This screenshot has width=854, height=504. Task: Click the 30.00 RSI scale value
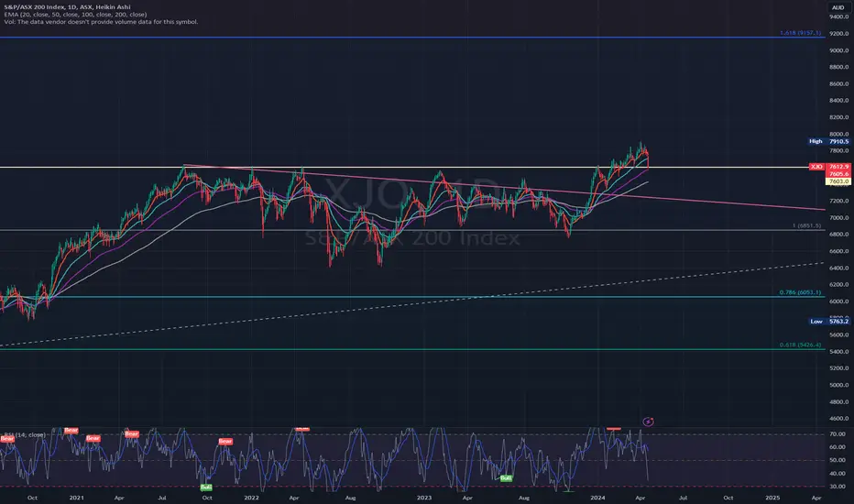click(x=838, y=487)
